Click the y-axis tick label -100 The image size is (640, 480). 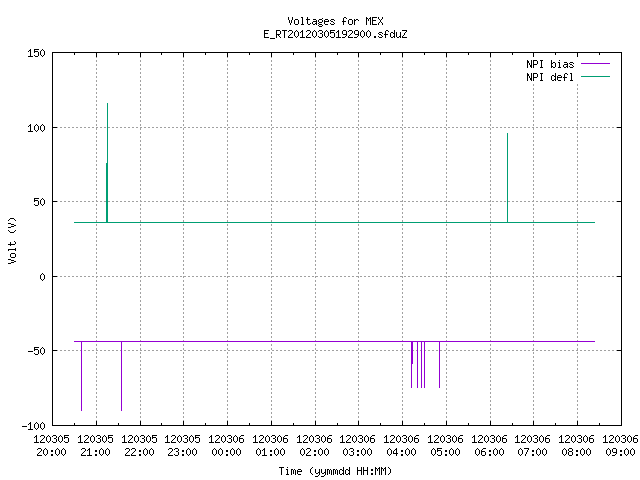pos(33,426)
